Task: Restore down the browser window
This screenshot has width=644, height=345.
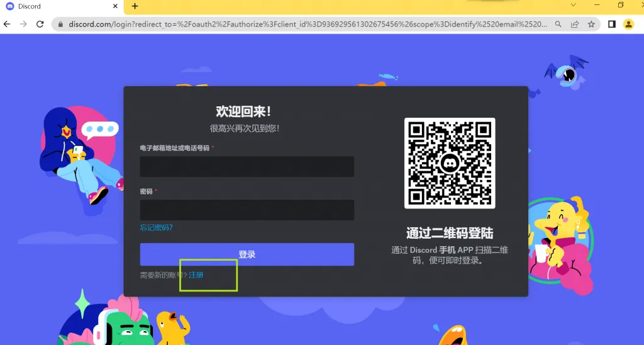Action: coord(621,5)
